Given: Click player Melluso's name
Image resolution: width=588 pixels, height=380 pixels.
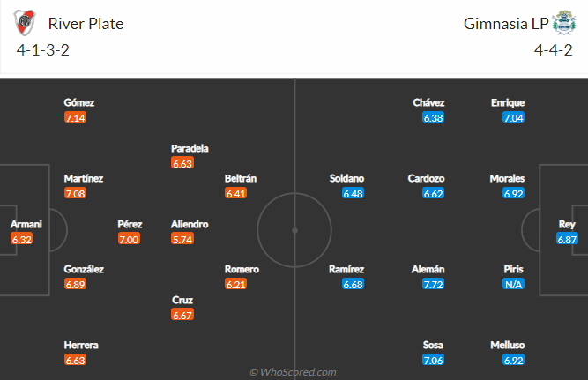Looking at the screenshot, I should pyautogui.click(x=508, y=345).
